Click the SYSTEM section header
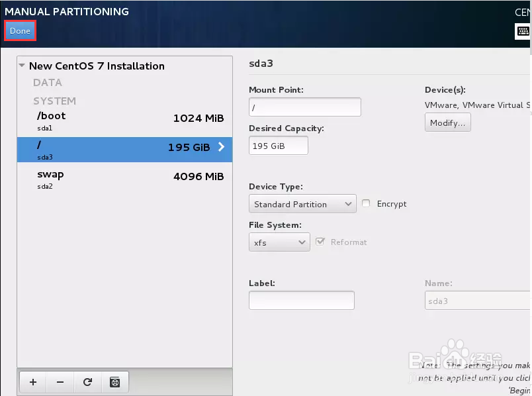Screen dimensions: 532x396 click(x=54, y=101)
